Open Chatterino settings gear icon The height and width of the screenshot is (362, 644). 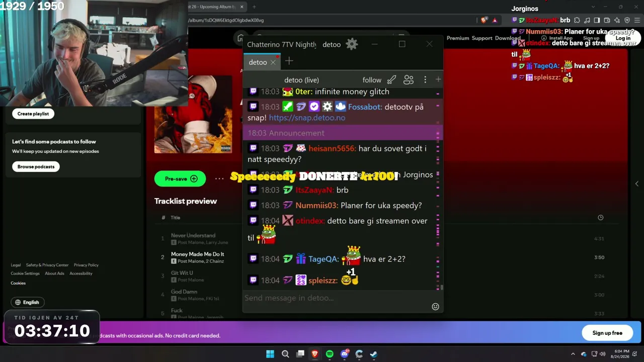click(x=352, y=44)
